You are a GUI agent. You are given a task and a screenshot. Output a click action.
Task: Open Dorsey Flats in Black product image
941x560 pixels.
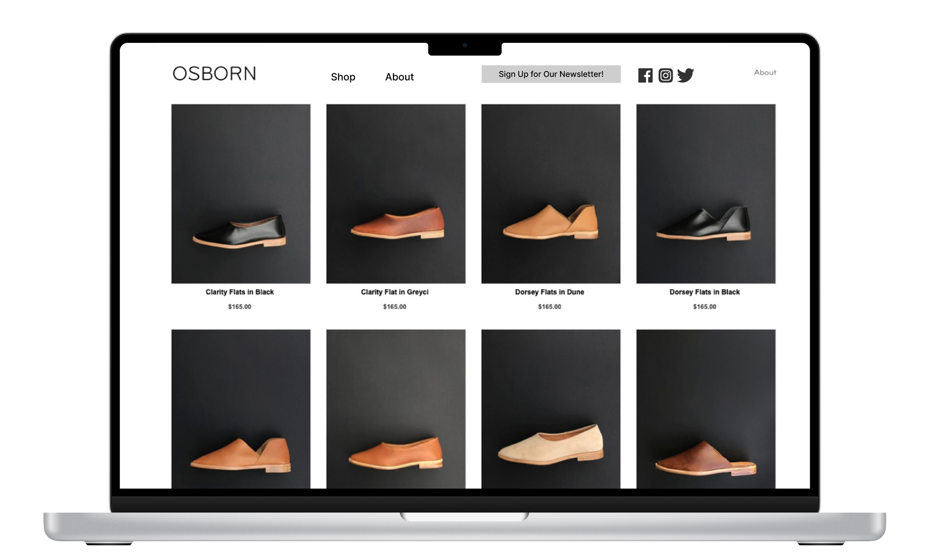pyautogui.click(x=706, y=194)
